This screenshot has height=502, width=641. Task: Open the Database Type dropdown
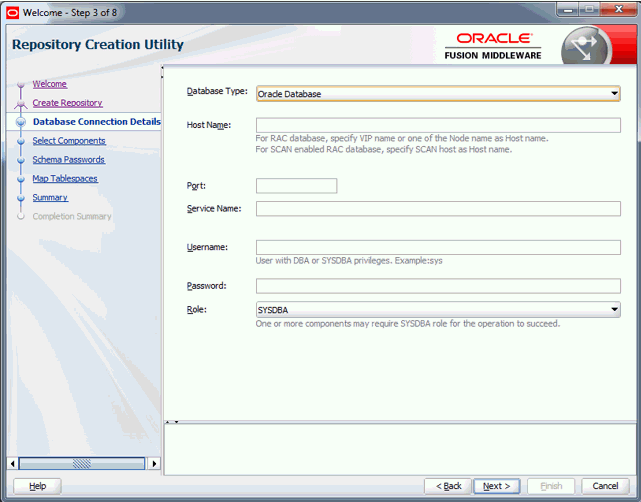(x=438, y=94)
